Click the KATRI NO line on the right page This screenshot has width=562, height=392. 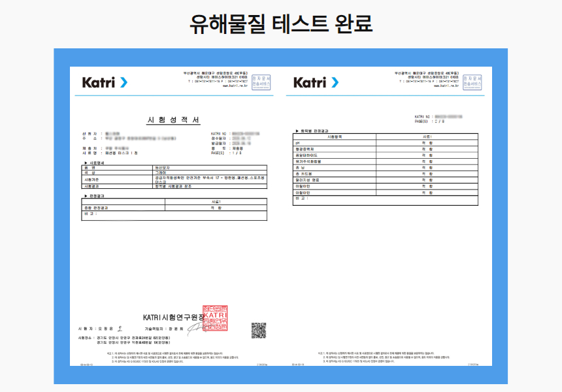(438, 117)
